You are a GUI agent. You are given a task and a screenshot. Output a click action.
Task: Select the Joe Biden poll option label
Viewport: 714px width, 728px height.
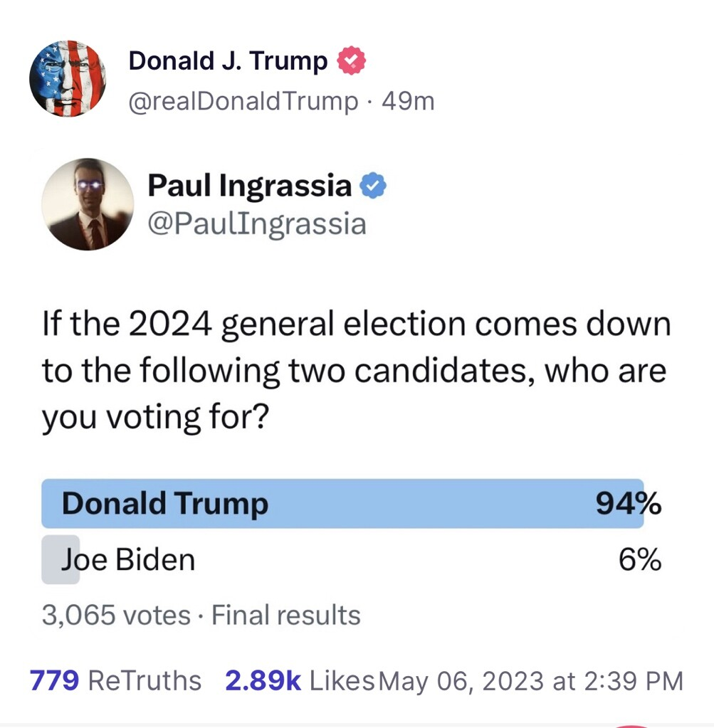click(x=128, y=559)
